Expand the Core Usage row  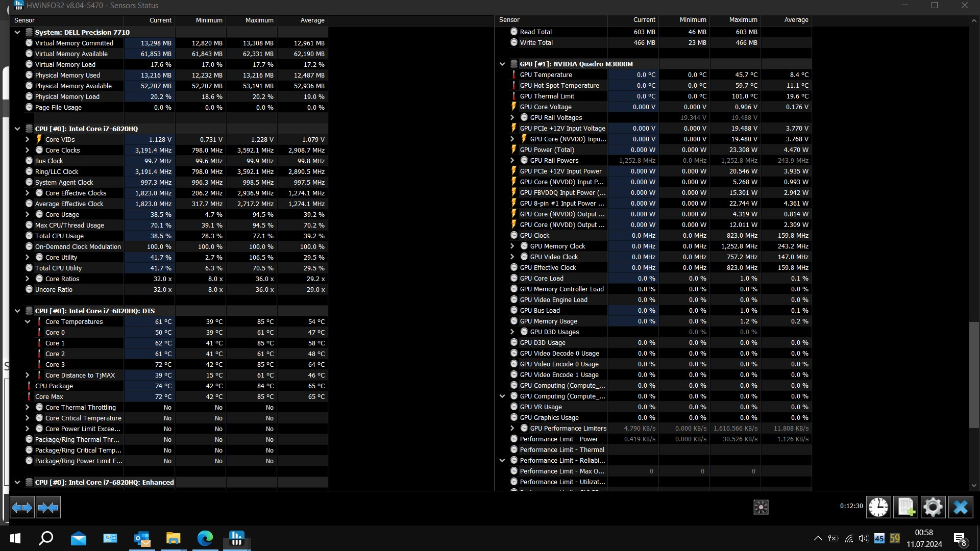[28, 214]
